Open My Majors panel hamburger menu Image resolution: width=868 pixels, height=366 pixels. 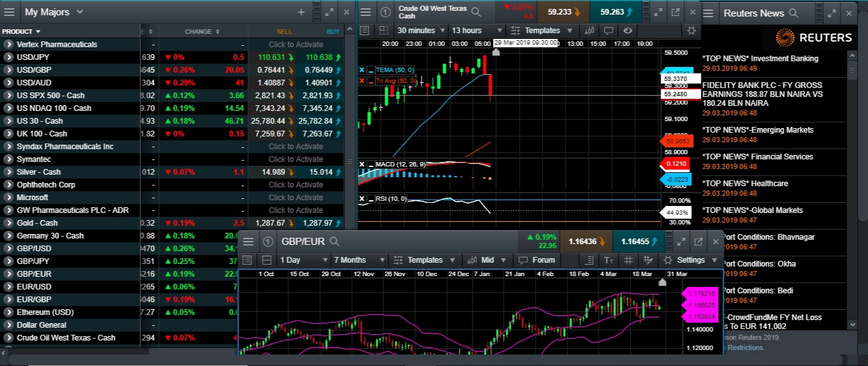[9, 12]
